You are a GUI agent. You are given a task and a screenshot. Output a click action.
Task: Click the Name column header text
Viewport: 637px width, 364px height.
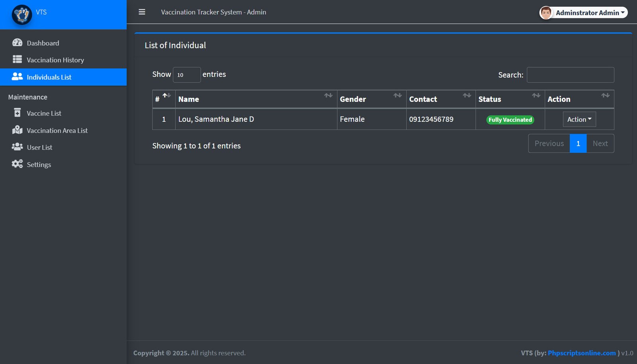click(189, 99)
